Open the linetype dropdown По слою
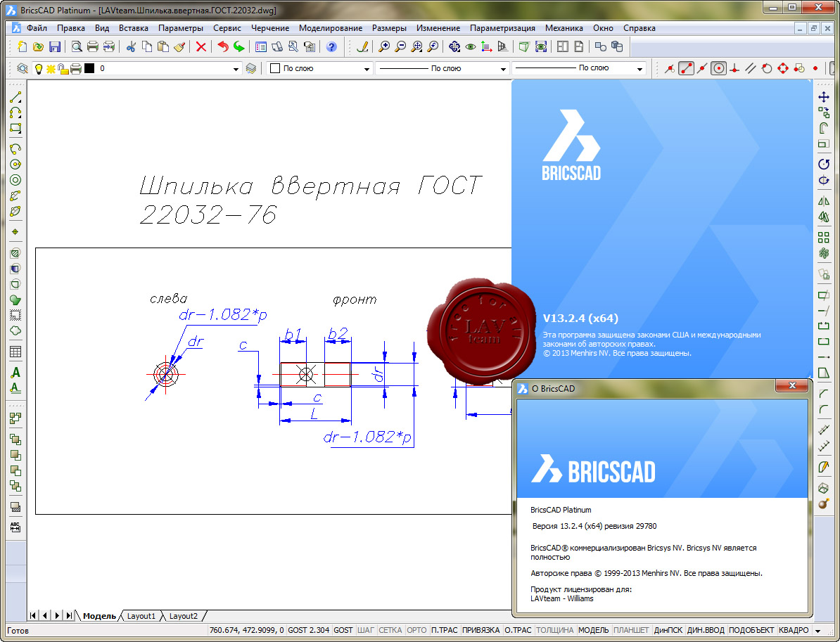Viewport: 840px width, 642px height. [442, 68]
